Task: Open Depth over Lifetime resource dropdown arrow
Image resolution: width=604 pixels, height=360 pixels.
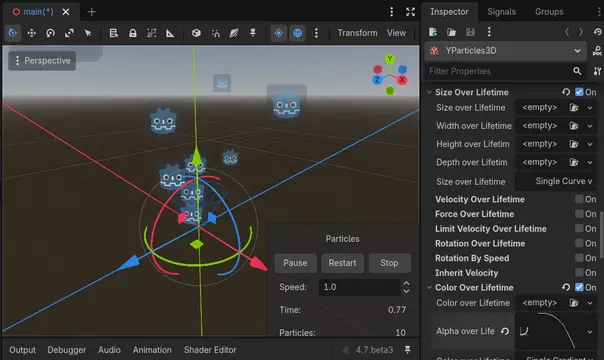Action: pyautogui.click(x=590, y=162)
